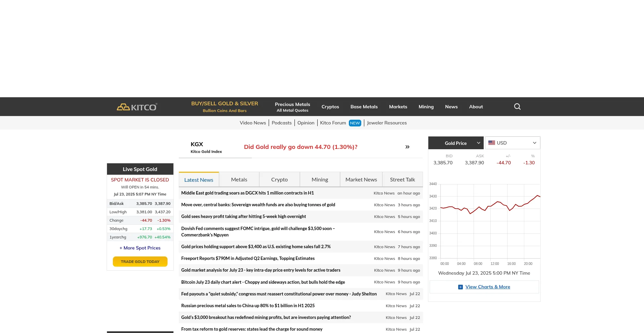Click the US flag icon in currency selector

[x=492, y=143]
